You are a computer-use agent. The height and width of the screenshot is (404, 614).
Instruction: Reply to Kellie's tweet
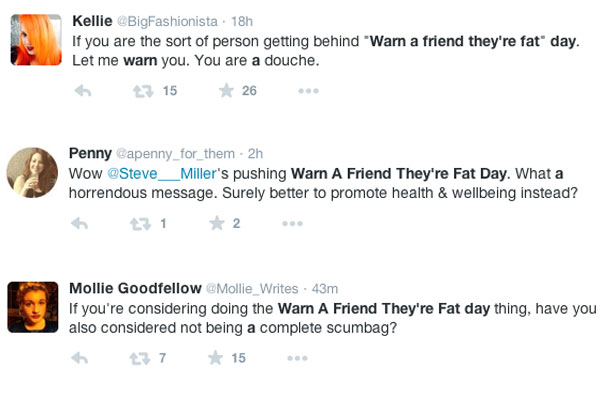pos(83,91)
